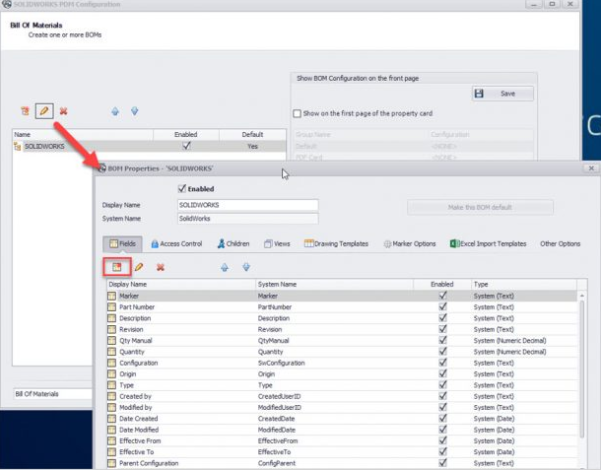This screenshot has width=601, height=470.
Task: Click the Display Name text field
Action: pyautogui.click(x=246, y=205)
